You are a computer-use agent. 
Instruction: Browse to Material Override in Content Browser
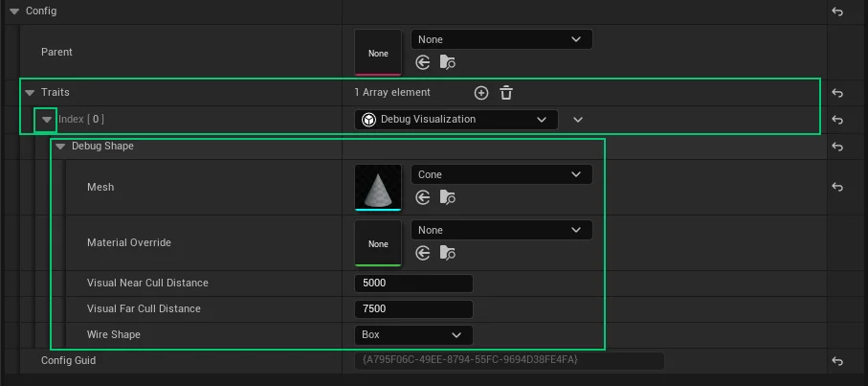tap(447, 253)
